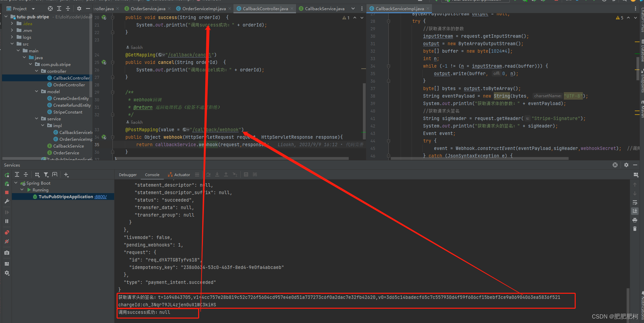This screenshot has height=323, width=644.
Task: Open the Project panel options gear icon
Action: (x=79, y=8)
